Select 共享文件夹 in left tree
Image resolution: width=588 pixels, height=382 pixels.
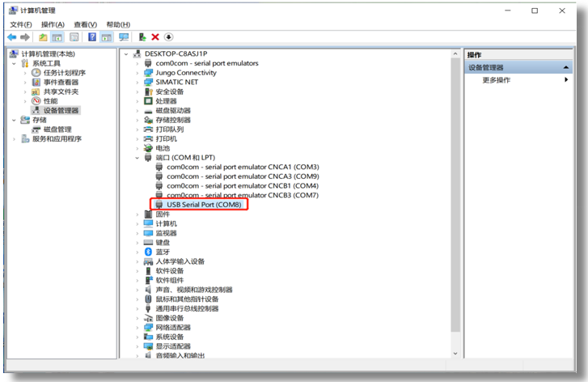tap(61, 91)
